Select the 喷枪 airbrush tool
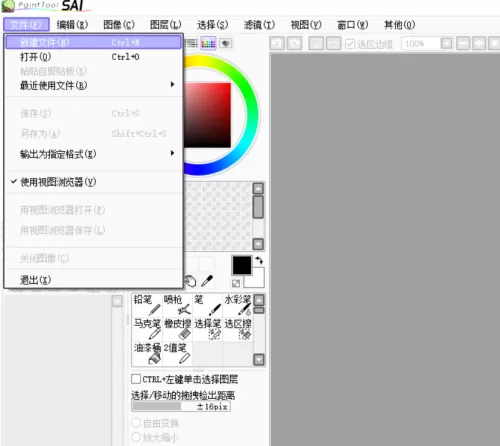 point(177,305)
